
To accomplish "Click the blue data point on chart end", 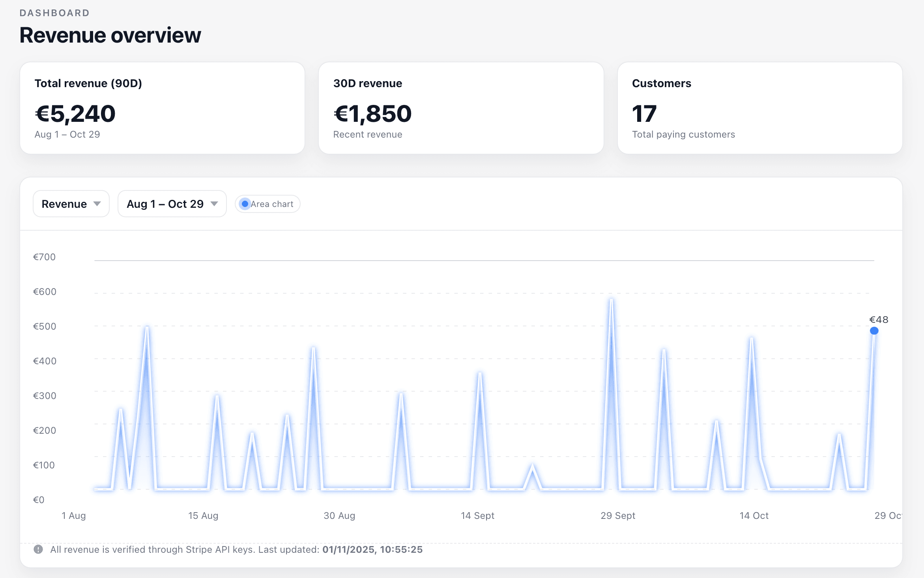I will [874, 331].
